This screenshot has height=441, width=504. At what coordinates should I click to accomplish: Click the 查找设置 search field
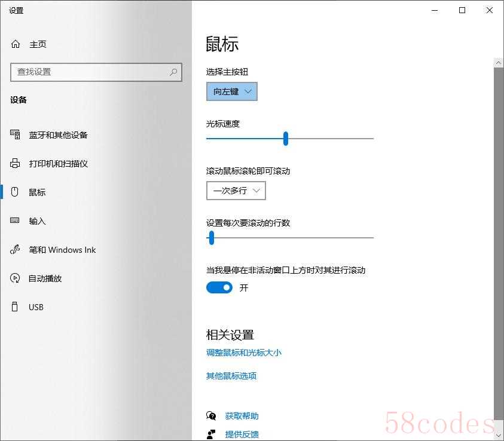(96, 72)
